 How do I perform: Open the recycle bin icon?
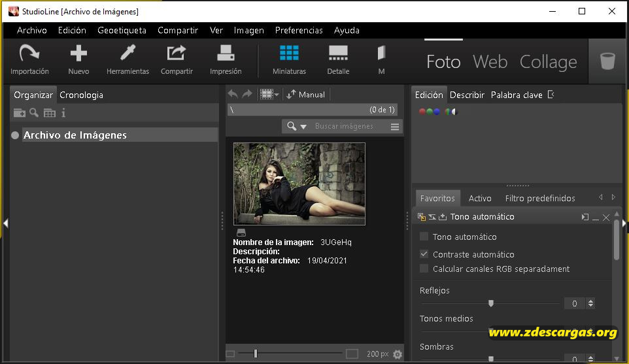point(607,61)
